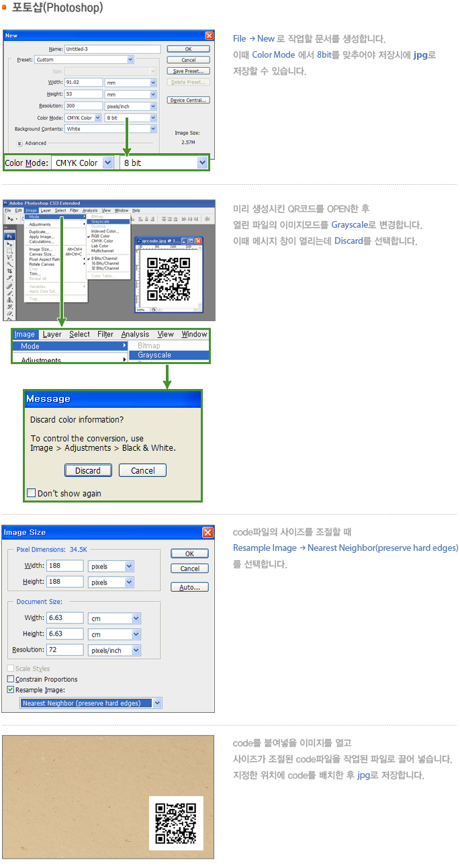The height and width of the screenshot is (868, 460).
Task: Open Pixel Dimensions Height pixels dropdown
Action: [111, 582]
